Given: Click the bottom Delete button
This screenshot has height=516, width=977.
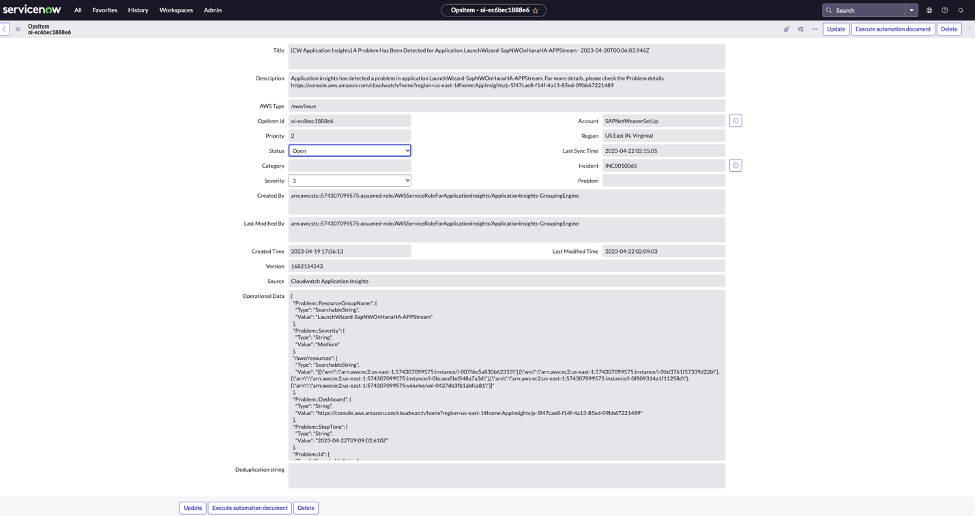Looking at the screenshot, I should (306, 508).
